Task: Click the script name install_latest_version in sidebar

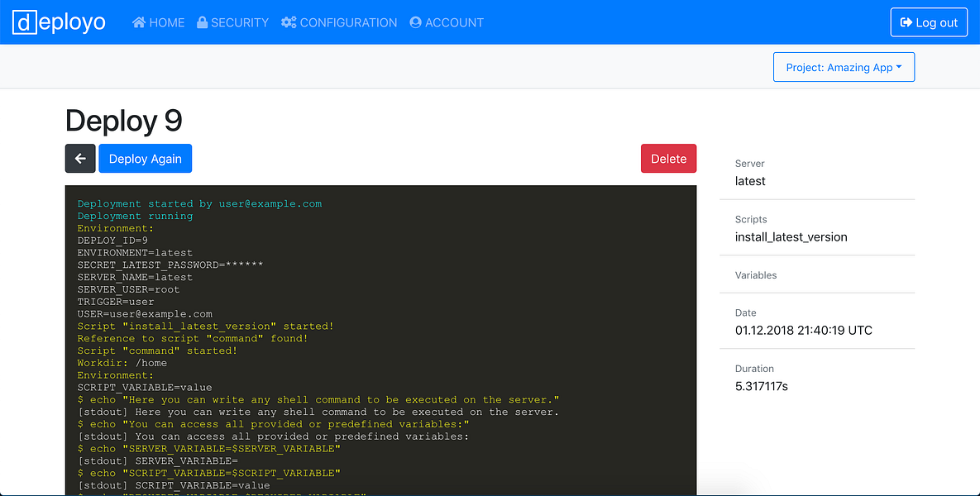Action: [x=791, y=237]
